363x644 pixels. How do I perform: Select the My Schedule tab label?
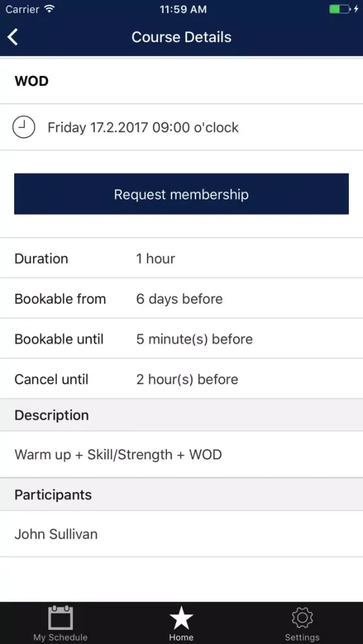61,638
